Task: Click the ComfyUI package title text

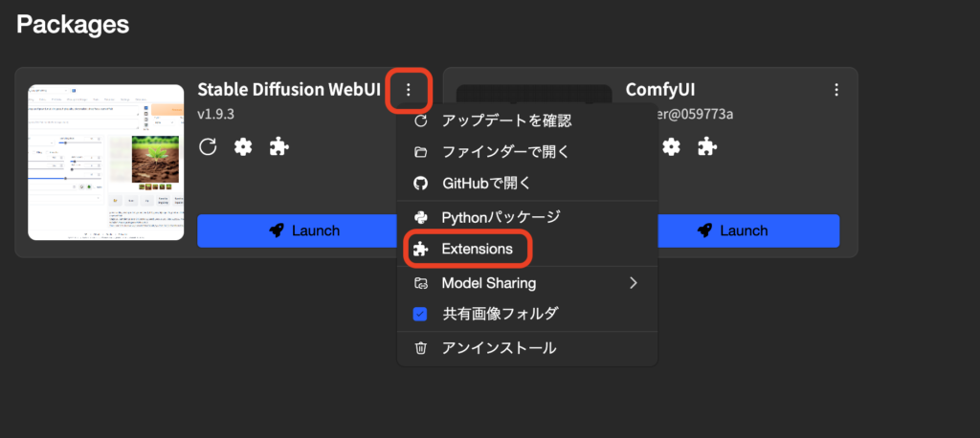Action: [660, 90]
